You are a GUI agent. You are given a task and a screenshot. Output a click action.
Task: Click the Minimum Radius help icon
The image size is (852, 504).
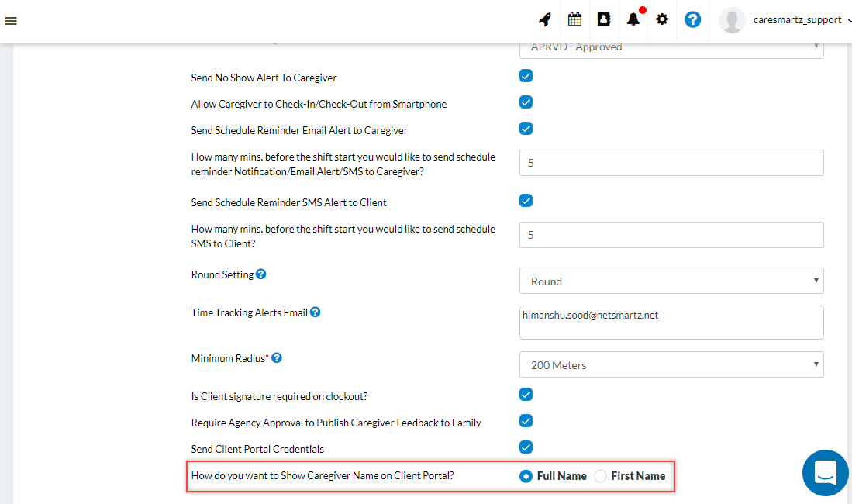[x=277, y=358]
